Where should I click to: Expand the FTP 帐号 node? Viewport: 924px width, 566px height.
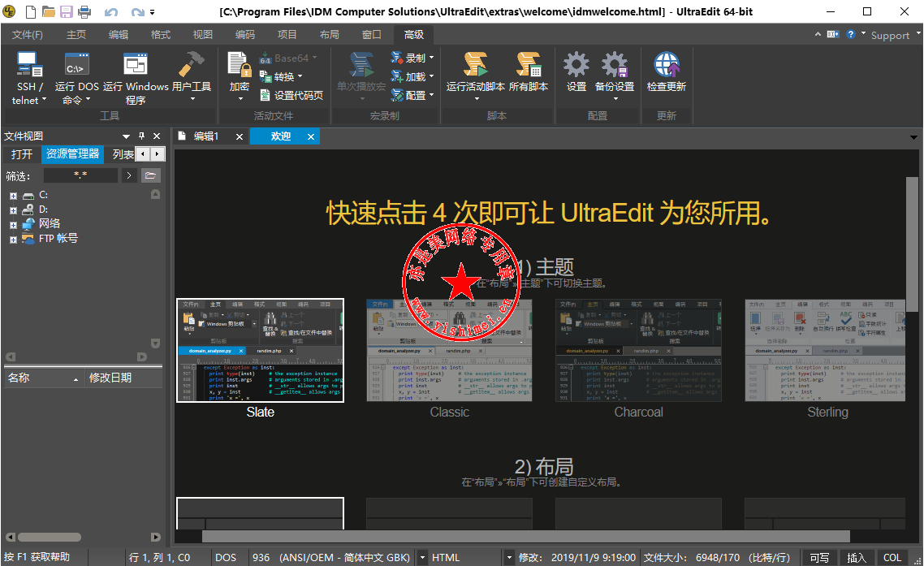13,240
